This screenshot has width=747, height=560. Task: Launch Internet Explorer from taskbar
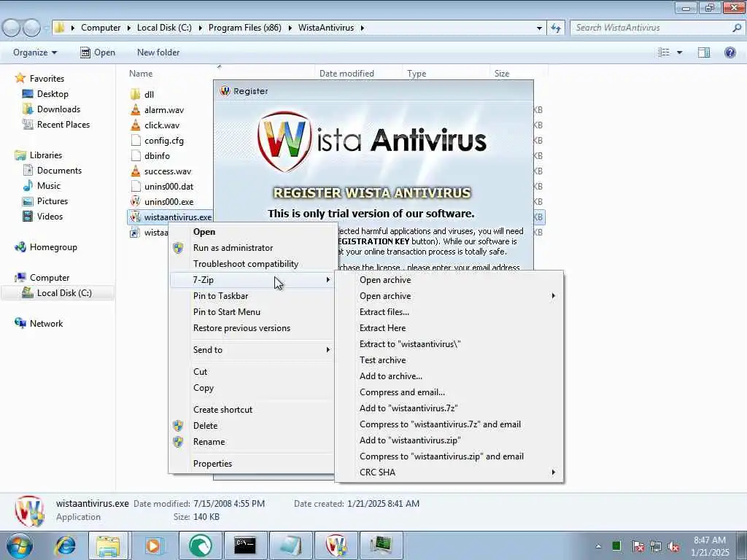point(65,545)
